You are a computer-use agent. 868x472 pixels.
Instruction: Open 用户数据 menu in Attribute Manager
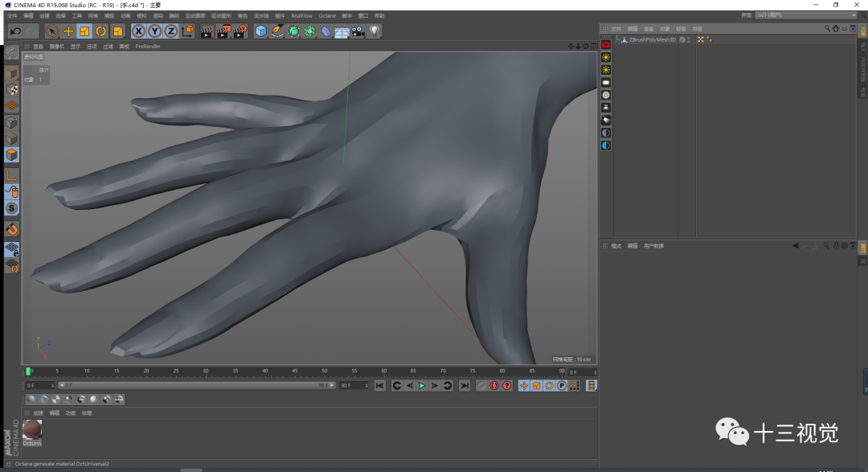coord(653,246)
